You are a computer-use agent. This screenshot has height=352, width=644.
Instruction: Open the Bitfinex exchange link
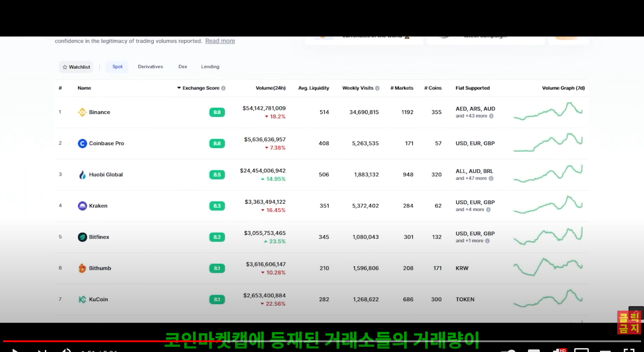[x=99, y=237]
